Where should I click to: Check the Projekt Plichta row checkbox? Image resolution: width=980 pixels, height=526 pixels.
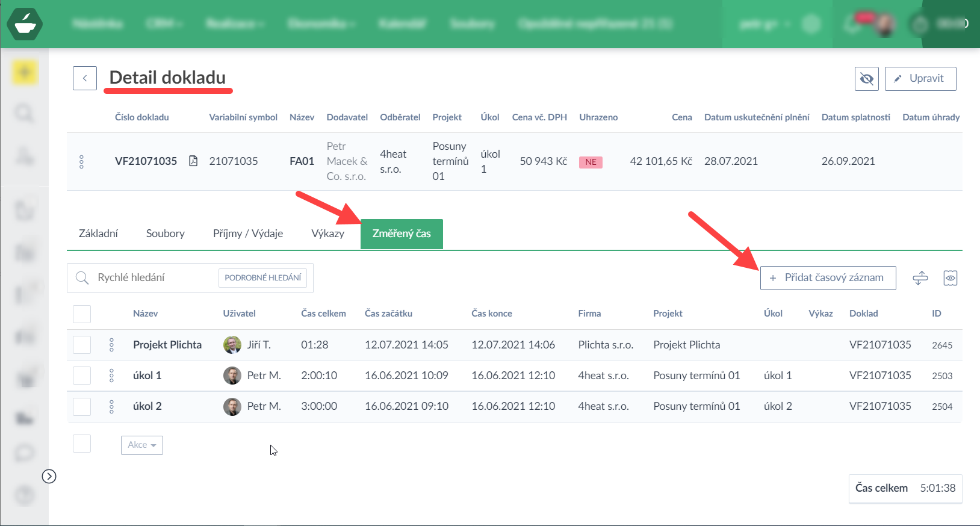(82, 345)
